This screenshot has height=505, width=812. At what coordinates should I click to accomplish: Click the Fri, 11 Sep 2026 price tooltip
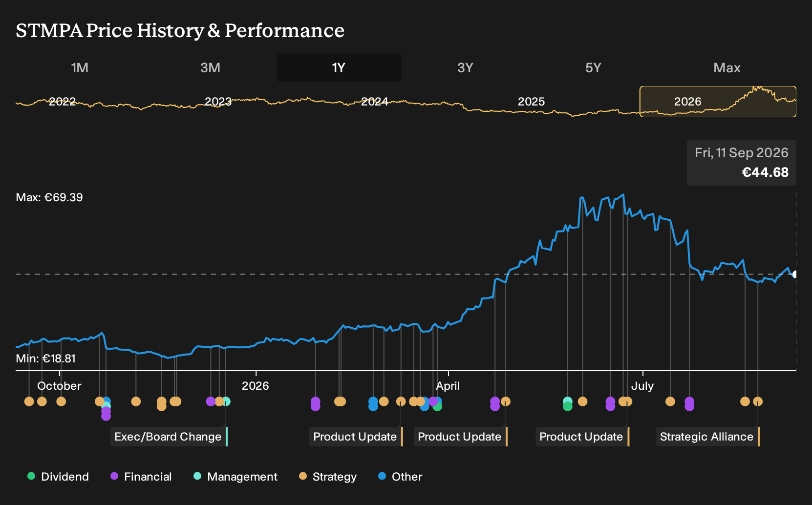(x=742, y=163)
